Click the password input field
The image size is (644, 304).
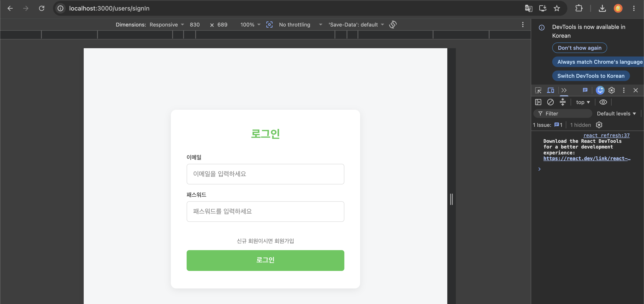point(265,212)
